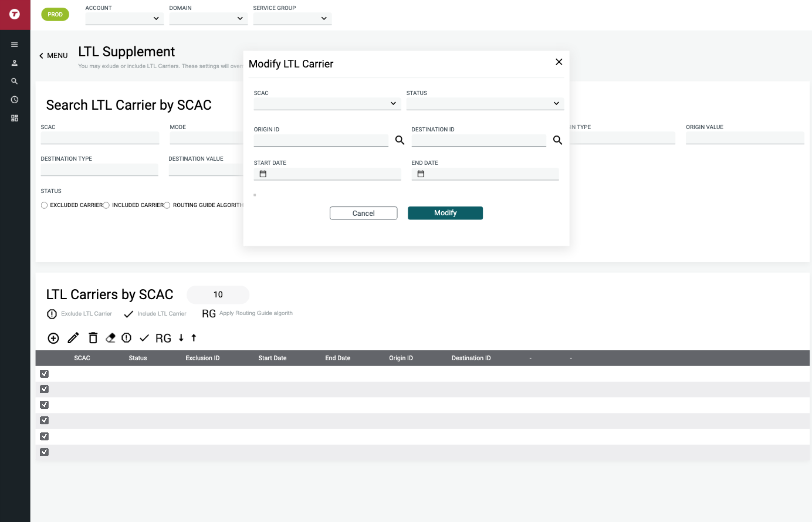Select the Included Carrier radio button
Image resolution: width=812 pixels, height=522 pixels.
106,205
